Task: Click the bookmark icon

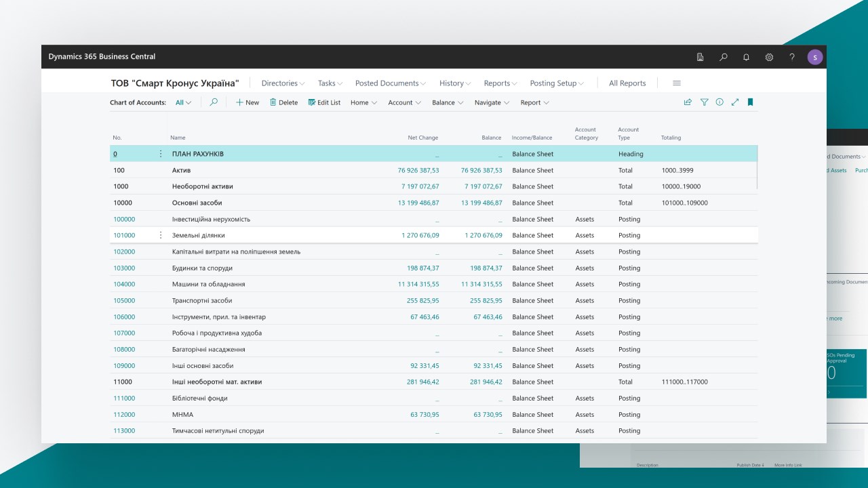Action: (751, 102)
